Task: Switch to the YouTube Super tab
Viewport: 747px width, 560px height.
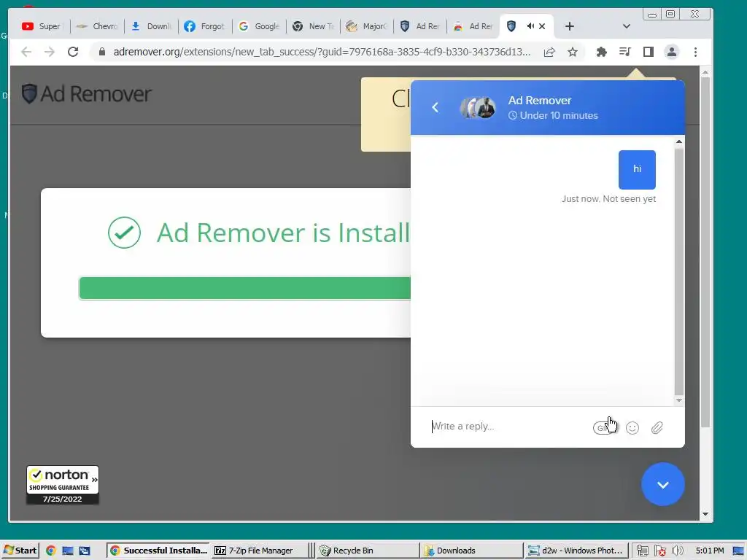Action: pyautogui.click(x=42, y=26)
